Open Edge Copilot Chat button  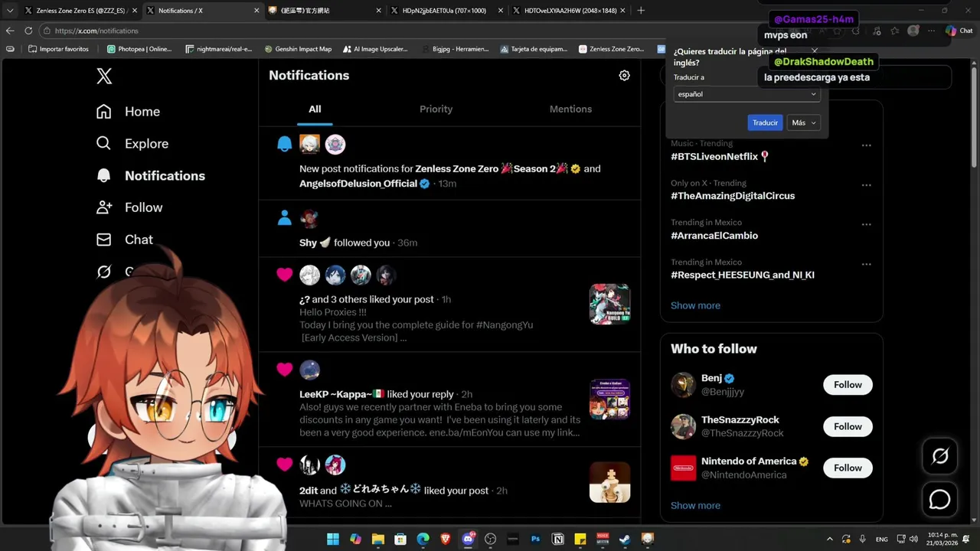coord(959,31)
